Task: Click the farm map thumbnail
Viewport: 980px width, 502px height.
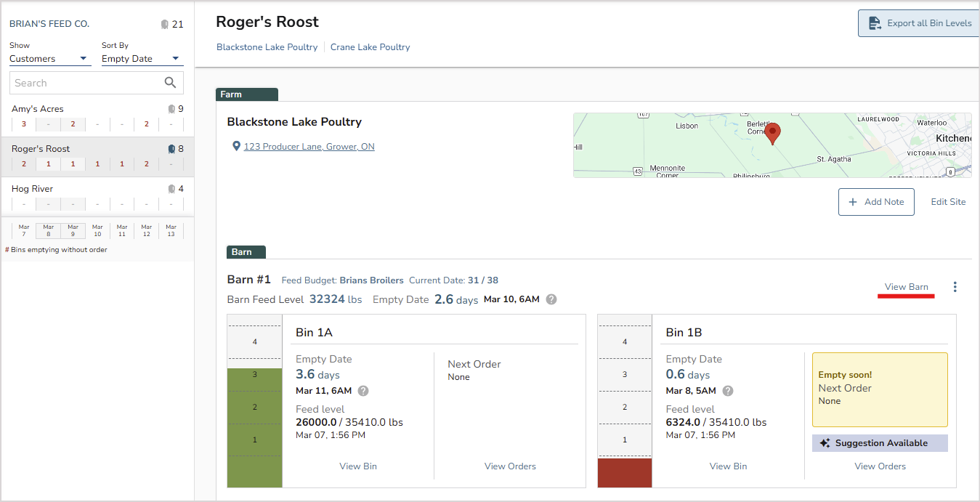Action: click(772, 145)
